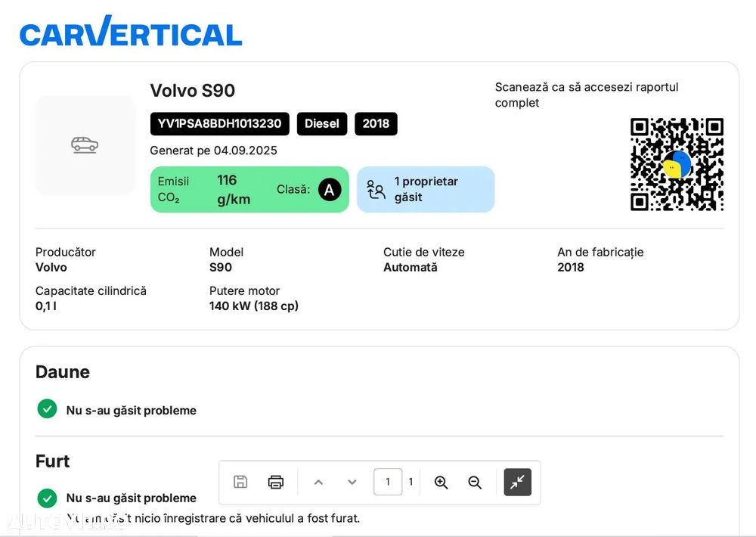Click the page number input field
The image size is (756, 537).
388,482
